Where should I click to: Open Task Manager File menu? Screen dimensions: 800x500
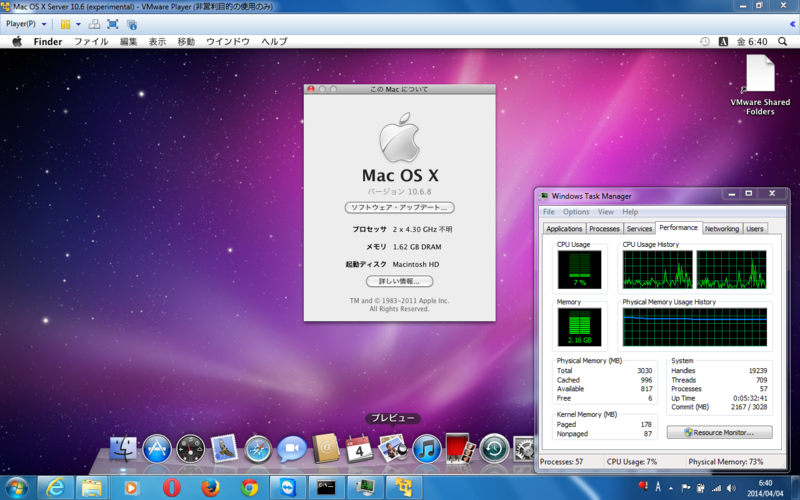548,212
